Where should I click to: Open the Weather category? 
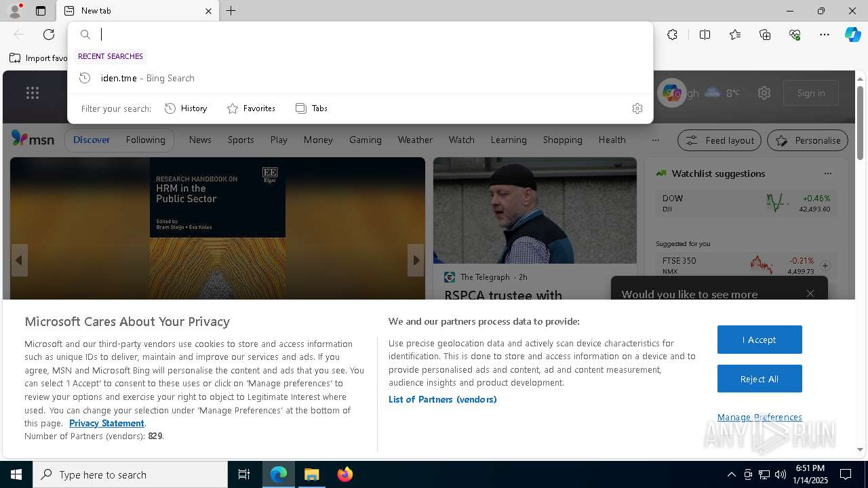415,140
